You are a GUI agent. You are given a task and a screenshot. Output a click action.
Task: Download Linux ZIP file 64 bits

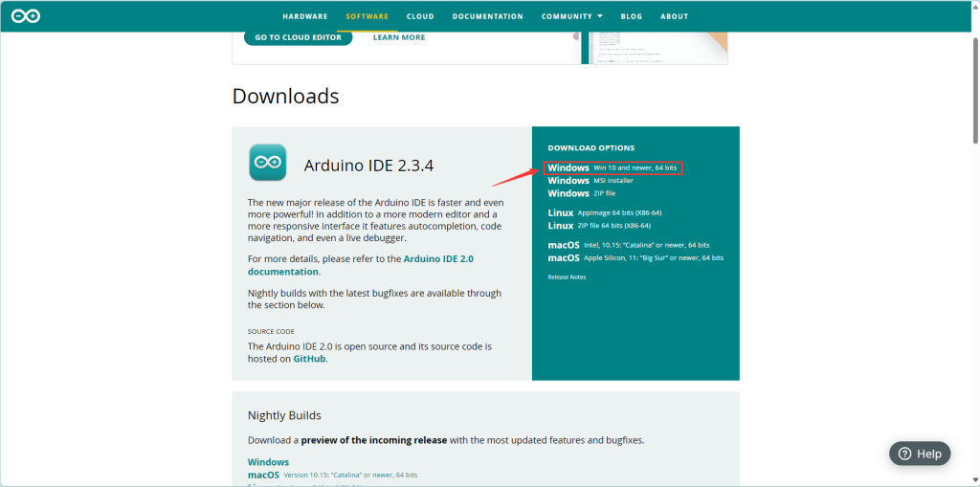[599, 225]
